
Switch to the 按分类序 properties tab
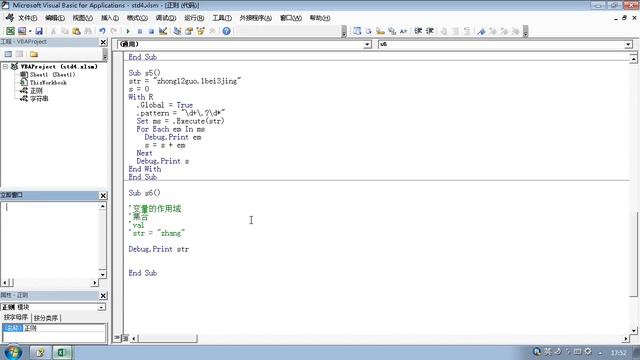pyautogui.click(x=46, y=318)
